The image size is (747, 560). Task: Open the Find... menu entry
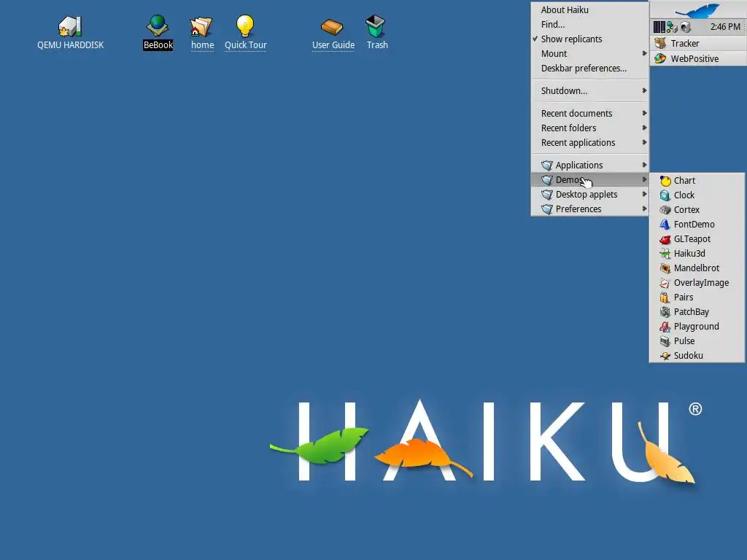click(x=589, y=24)
